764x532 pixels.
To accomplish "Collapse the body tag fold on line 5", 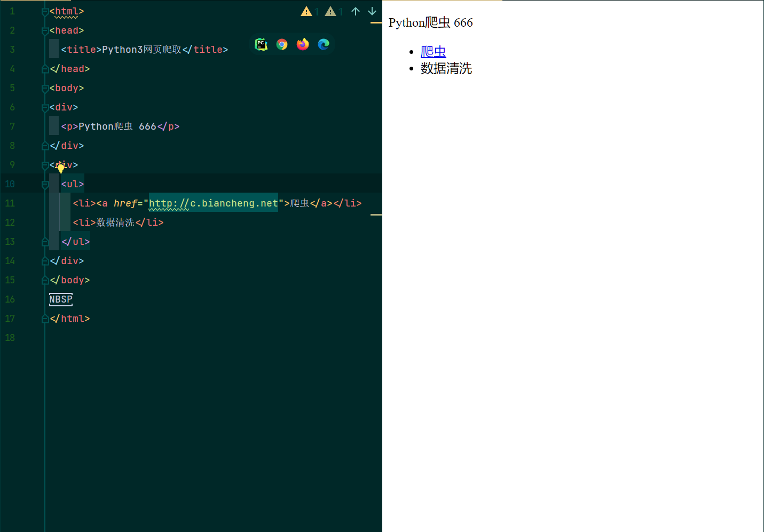I will pyautogui.click(x=45, y=89).
